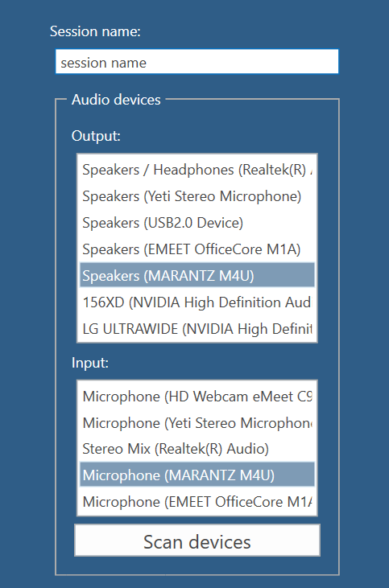389x588 pixels.
Task: Select Stereo Mix (Realtek(R) Audio) input
Action: [197, 449]
